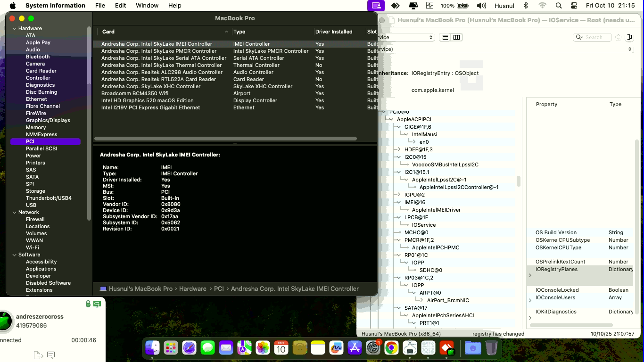
Task: Click the Control Center icon in menu bar
Action: [574, 6]
